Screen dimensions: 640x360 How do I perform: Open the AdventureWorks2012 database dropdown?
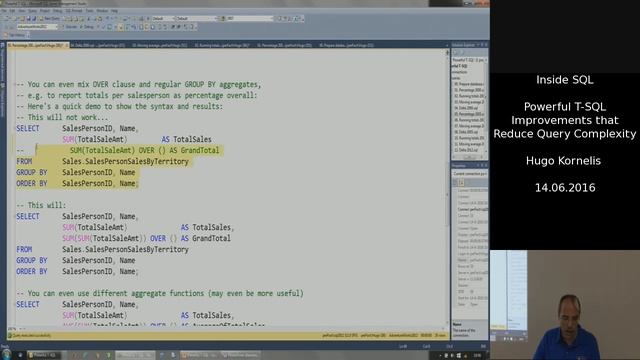pyautogui.click(x=39, y=27)
